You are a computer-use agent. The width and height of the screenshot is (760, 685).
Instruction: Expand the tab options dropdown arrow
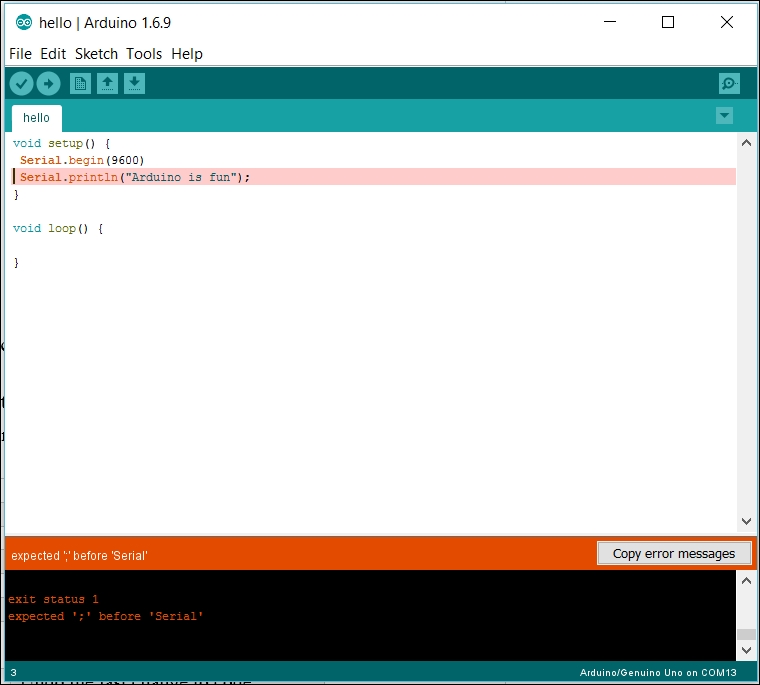pos(725,116)
